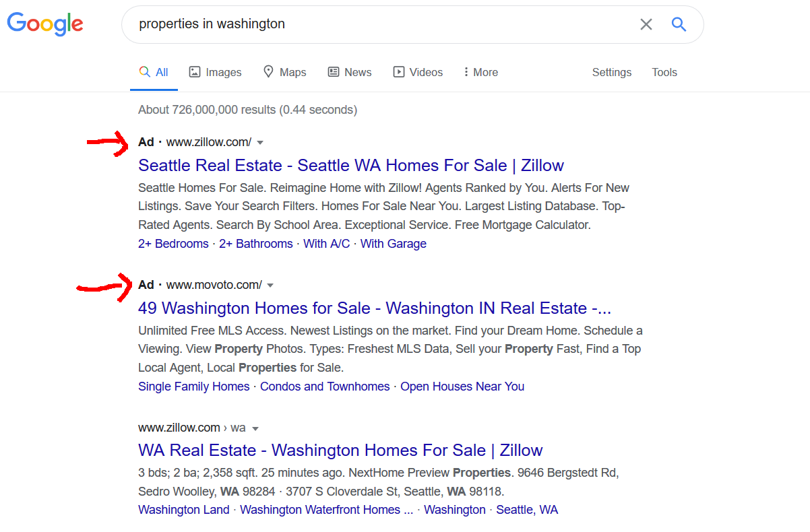The height and width of the screenshot is (532, 810).
Task: Open the Settings menu
Action: (x=612, y=72)
